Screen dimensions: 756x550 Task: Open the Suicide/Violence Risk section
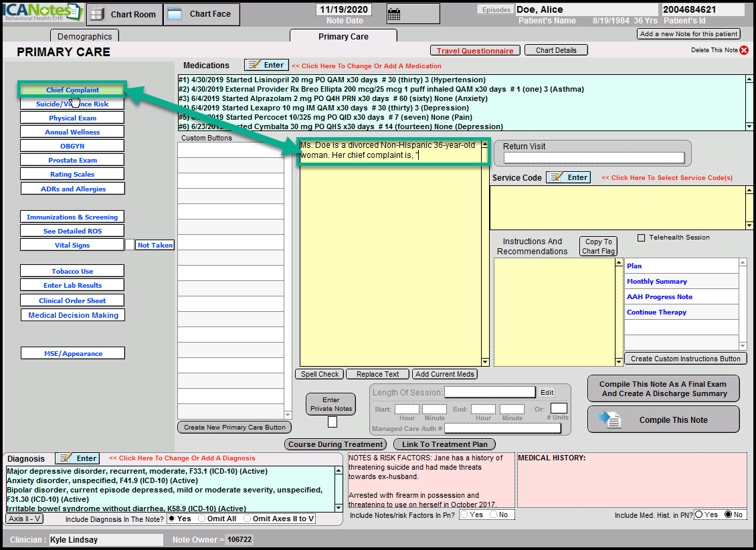point(72,104)
